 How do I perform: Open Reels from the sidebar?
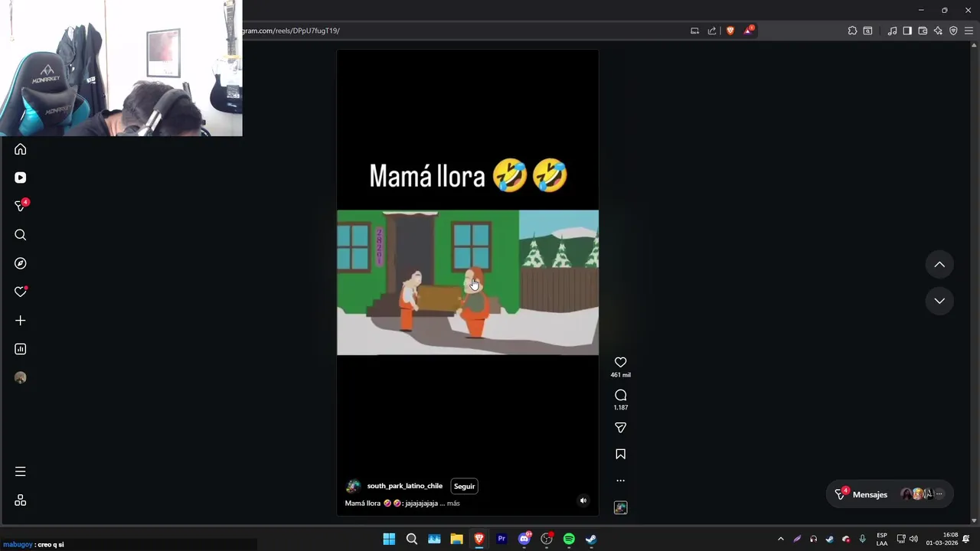click(x=21, y=178)
